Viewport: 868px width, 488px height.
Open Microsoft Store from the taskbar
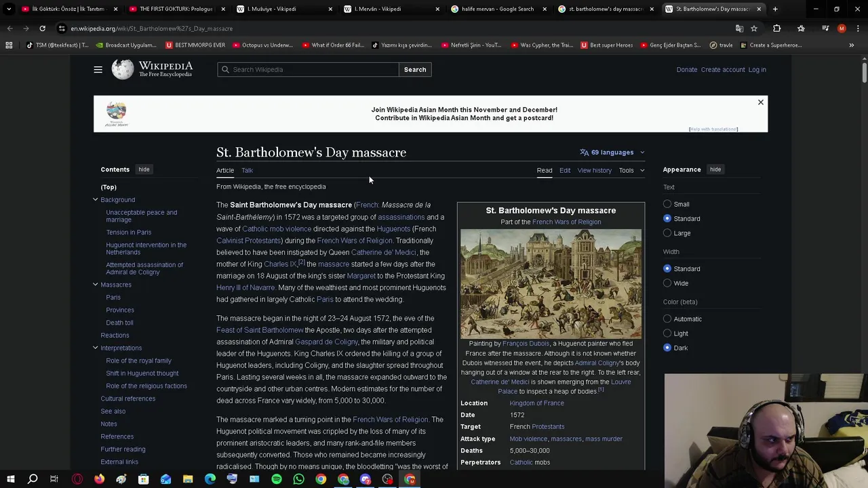pyautogui.click(x=143, y=479)
